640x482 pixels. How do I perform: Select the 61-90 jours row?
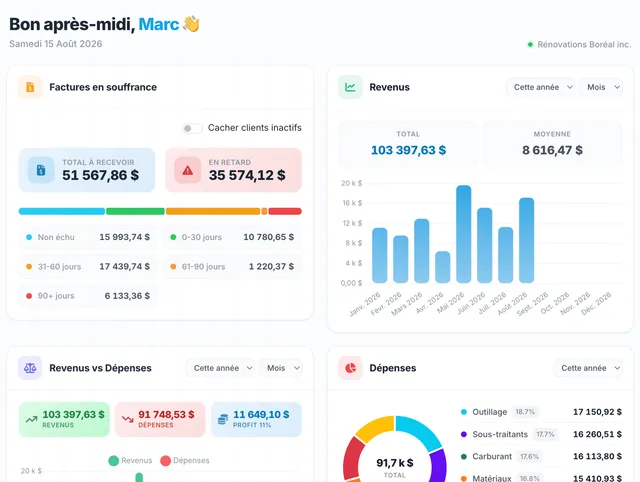coord(232,267)
